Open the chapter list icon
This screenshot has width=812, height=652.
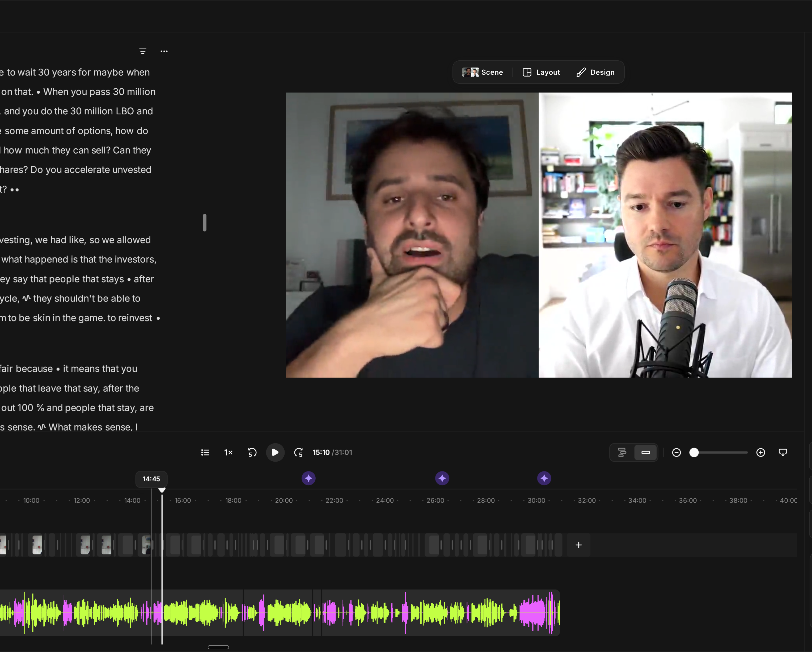pos(205,452)
